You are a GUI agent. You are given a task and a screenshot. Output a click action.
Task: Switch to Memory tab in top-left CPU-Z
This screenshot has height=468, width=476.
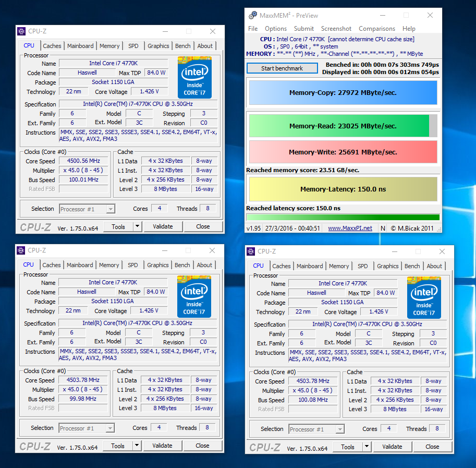coord(109,46)
